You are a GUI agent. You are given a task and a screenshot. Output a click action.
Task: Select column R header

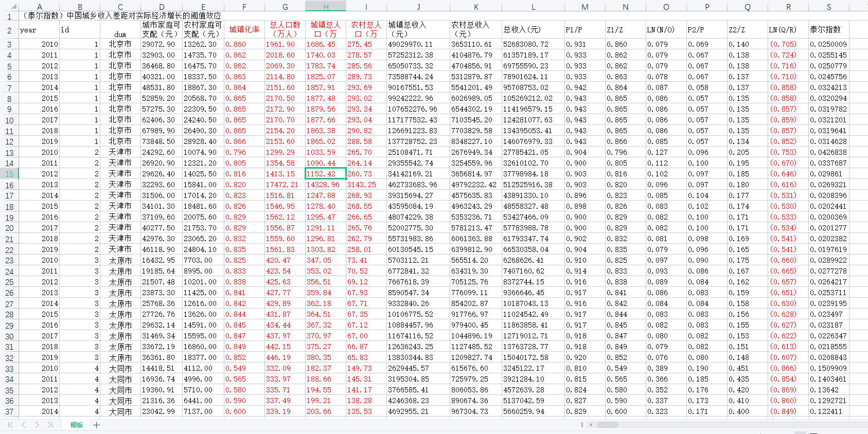[788, 7]
